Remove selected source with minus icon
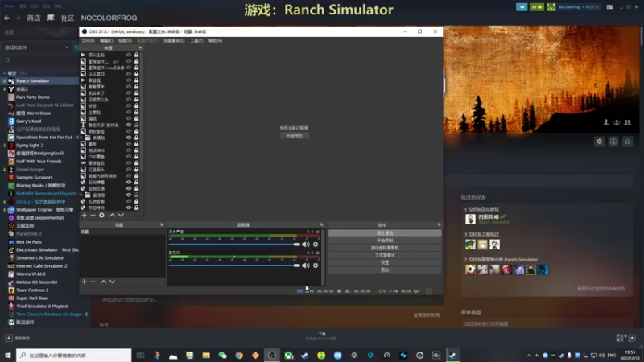Screen dimensions: 644x362 click(93, 215)
